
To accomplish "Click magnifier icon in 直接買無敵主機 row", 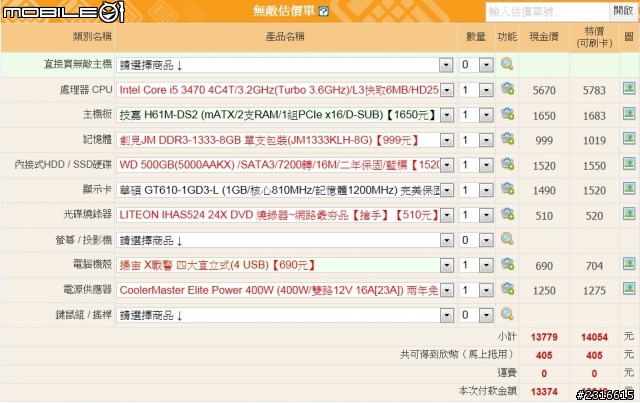I will click(507, 65).
